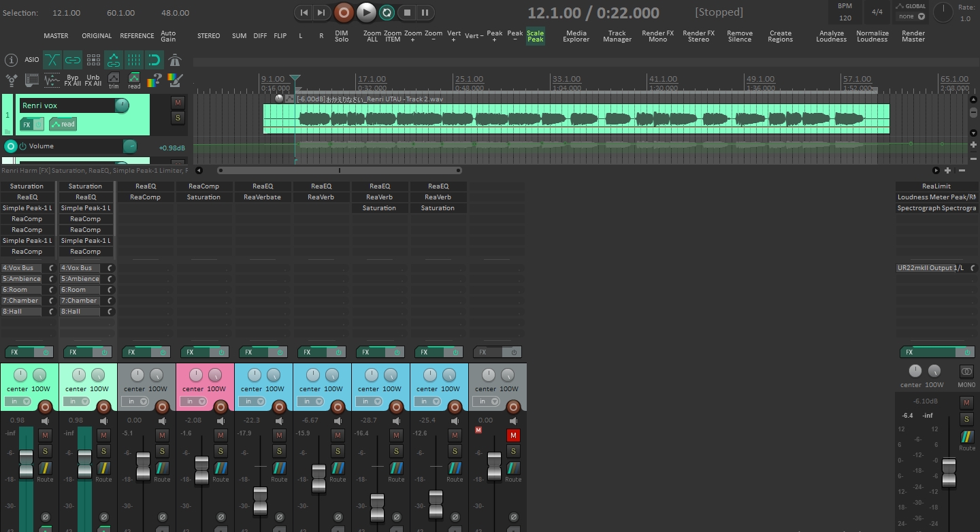Viewport: 980px width, 532px height.
Task: Click horizontal zoom in plus button
Action: [947, 170]
